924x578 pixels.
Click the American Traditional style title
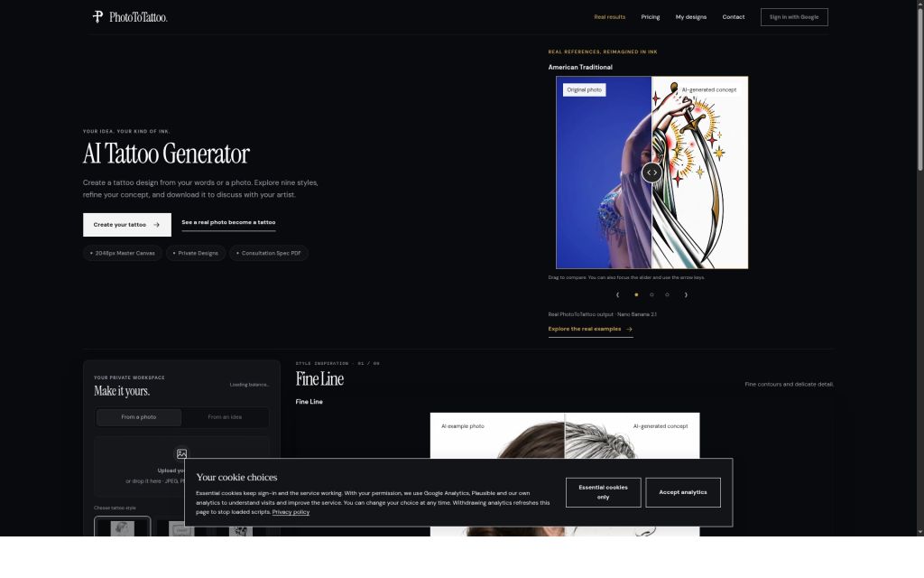point(580,67)
